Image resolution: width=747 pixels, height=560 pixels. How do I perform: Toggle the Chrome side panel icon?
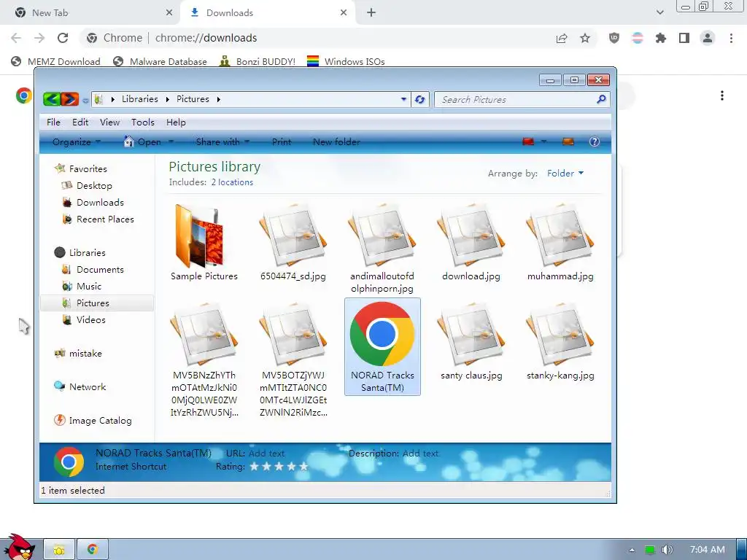tap(684, 38)
